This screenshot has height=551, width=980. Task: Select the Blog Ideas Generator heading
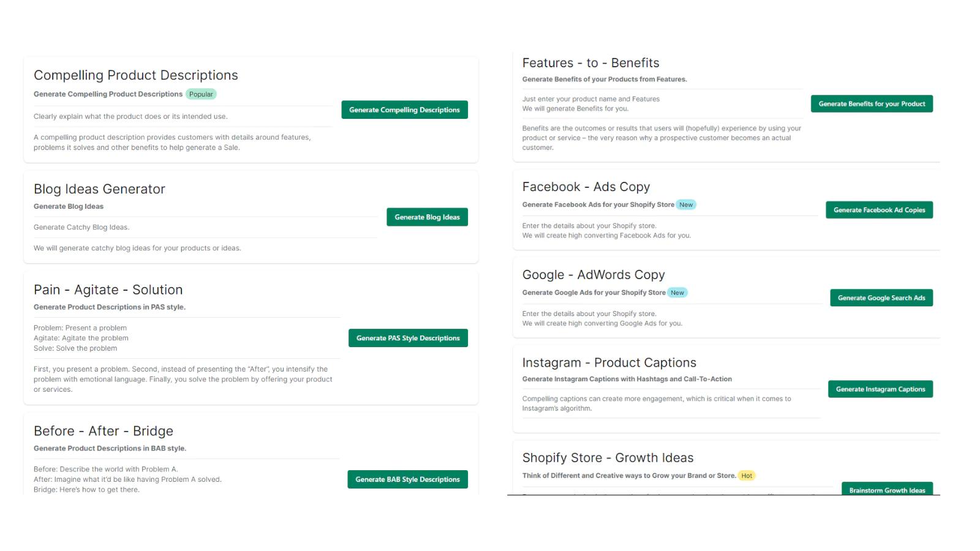pyautogui.click(x=99, y=189)
